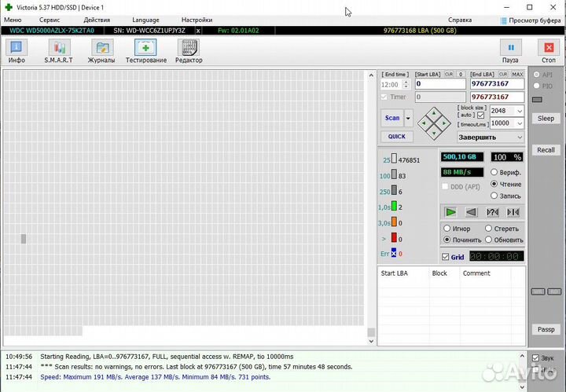
Task: Click the gray 100 ms block swatch
Action: coord(394,174)
